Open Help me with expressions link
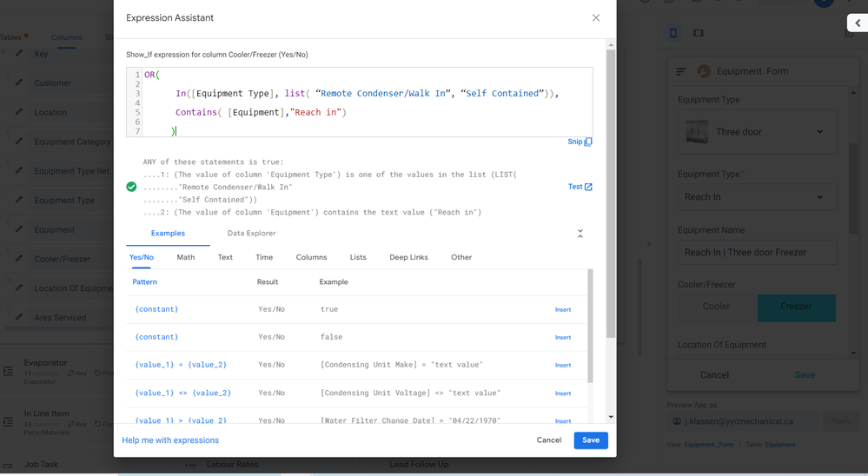Screen dimensions: 868x476 [170, 440]
